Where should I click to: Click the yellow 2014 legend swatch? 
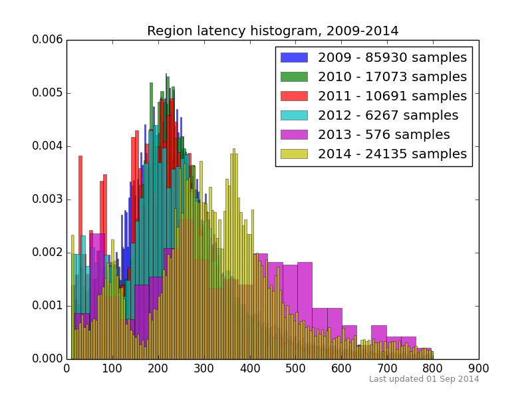pyautogui.click(x=294, y=154)
